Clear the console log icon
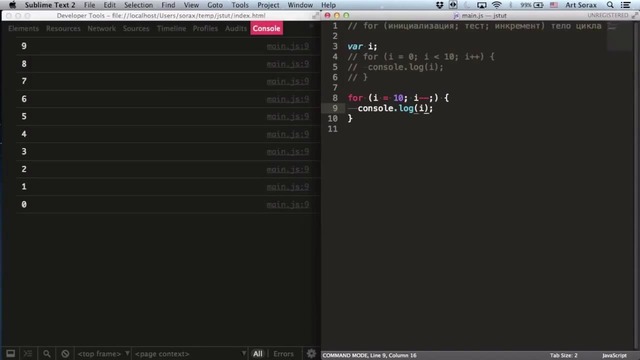Viewport: 640px width, 360px height. click(65, 353)
